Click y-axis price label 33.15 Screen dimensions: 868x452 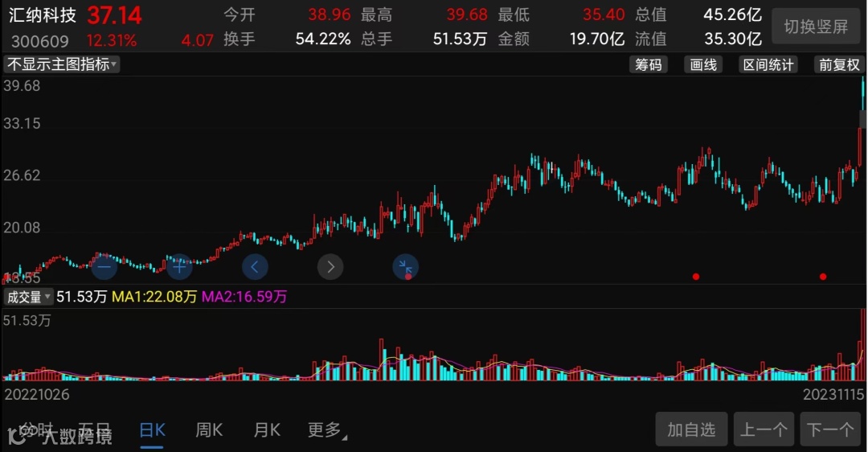click(23, 124)
